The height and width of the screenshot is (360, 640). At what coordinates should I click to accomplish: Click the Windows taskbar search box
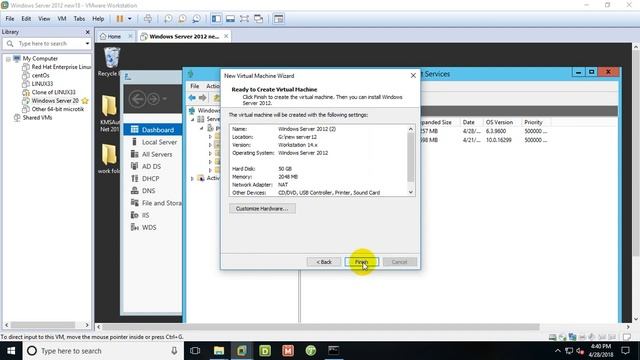click(102, 351)
